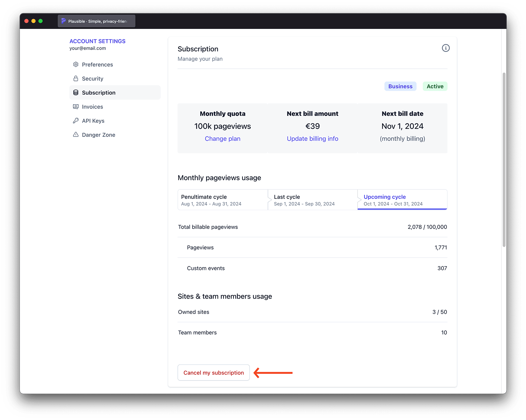Image resolution: width=526 pixels, height=420 pixels.
Task: Select the Upcoming cycle tab
Action: pos(402,200)
